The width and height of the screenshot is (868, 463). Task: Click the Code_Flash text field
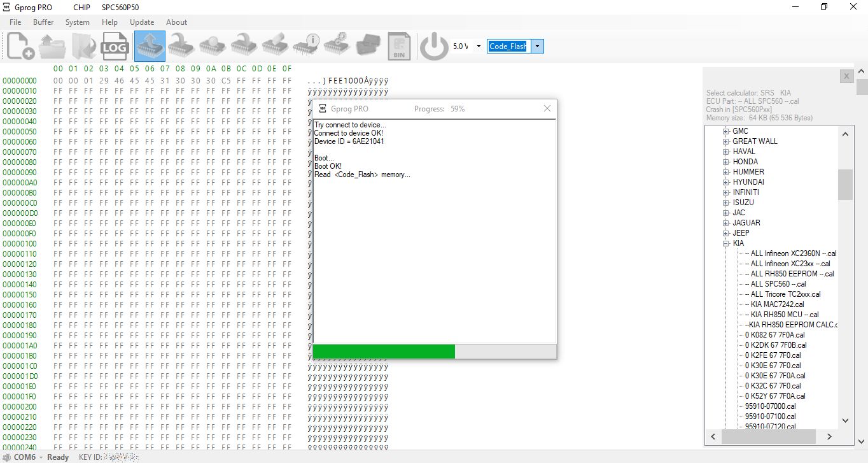[x=509, y=46]
